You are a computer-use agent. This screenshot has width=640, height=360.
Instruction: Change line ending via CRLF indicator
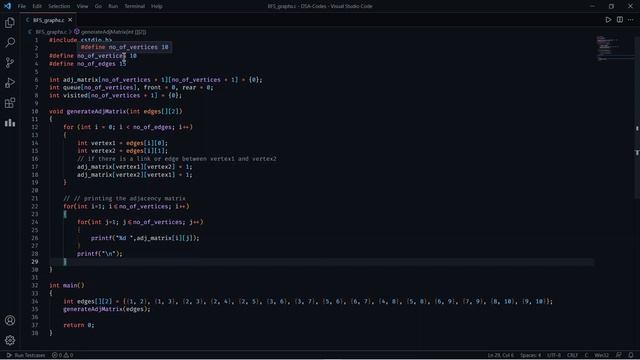[572, 355]
